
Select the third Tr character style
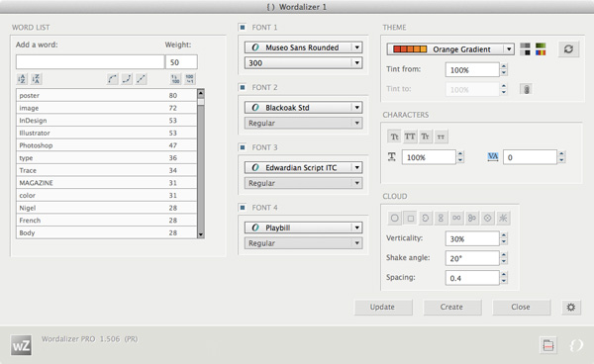click(425, 136)
